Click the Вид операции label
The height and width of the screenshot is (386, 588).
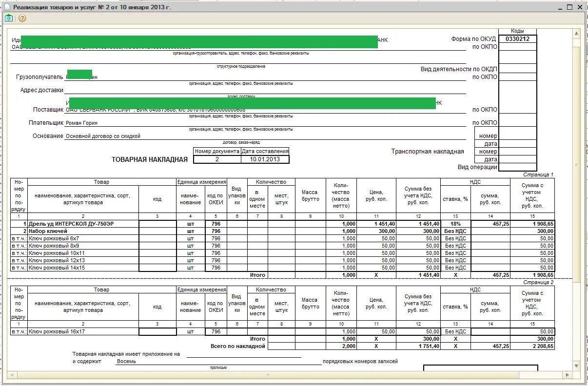477,167
